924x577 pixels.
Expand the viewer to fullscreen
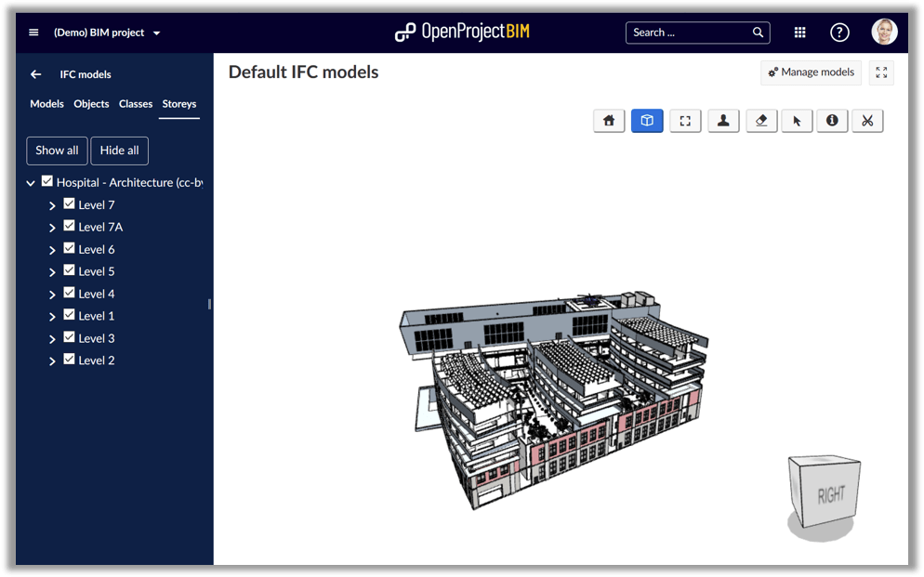880,72
